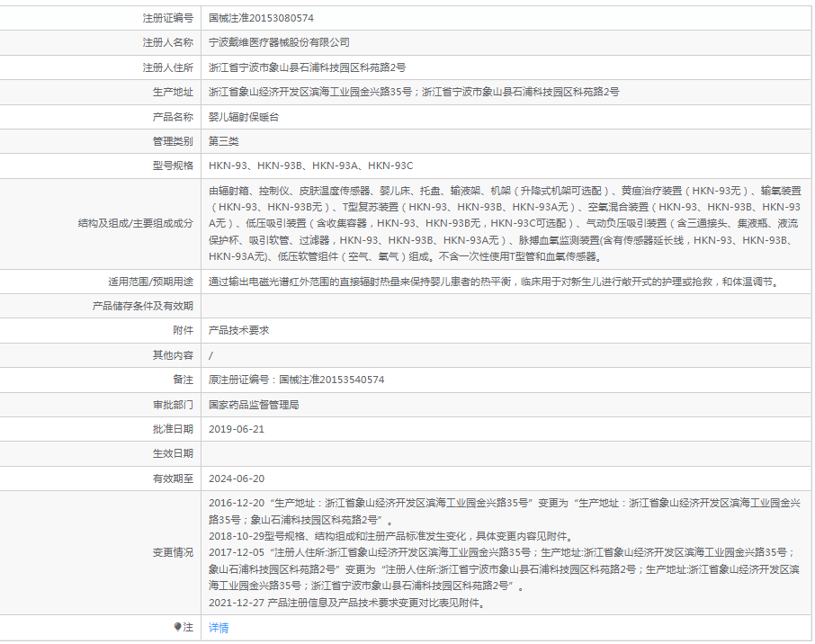This screenshot has width=815, height=644.
Task: Select the change entry dated 2021-12-27
Action: click(x=346, y=603)
